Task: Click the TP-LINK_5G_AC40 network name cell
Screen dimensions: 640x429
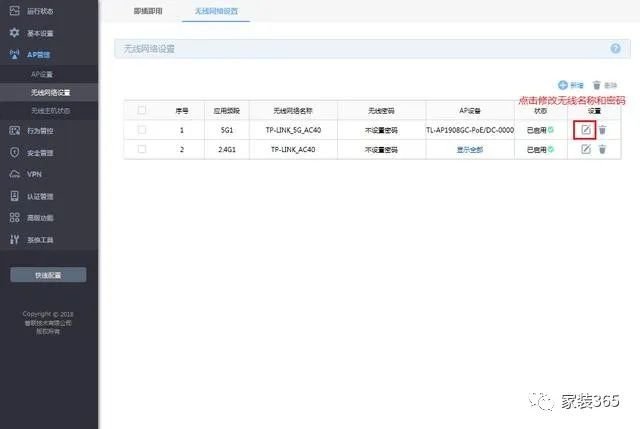Action: coord(293,130)
